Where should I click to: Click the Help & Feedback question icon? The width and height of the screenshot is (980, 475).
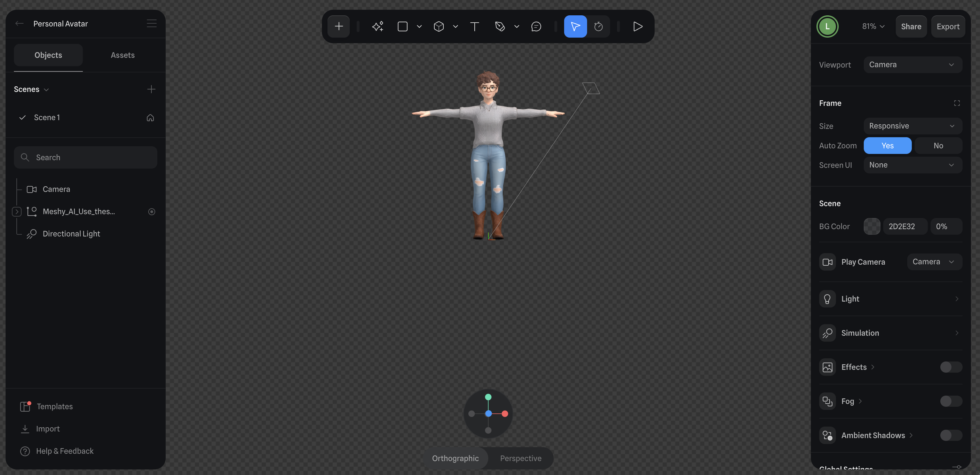25,451
